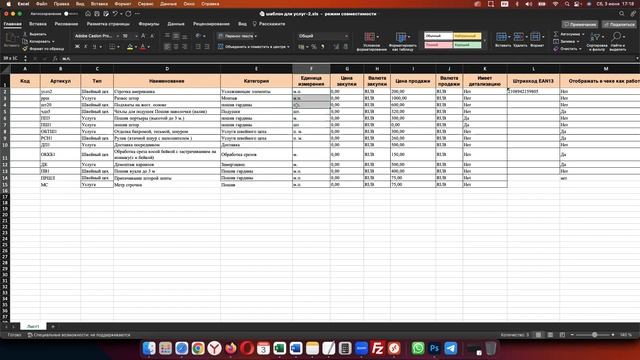Click the decrease indent icon

198,47
